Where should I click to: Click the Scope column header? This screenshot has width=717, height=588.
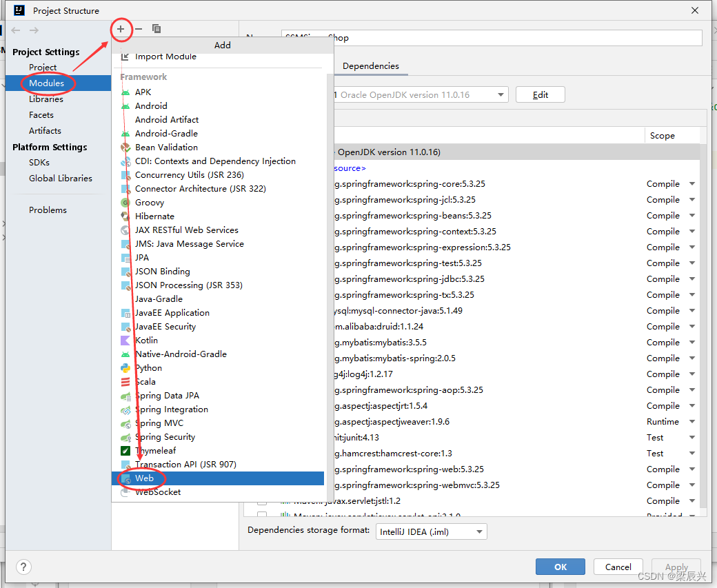(672, 136)
